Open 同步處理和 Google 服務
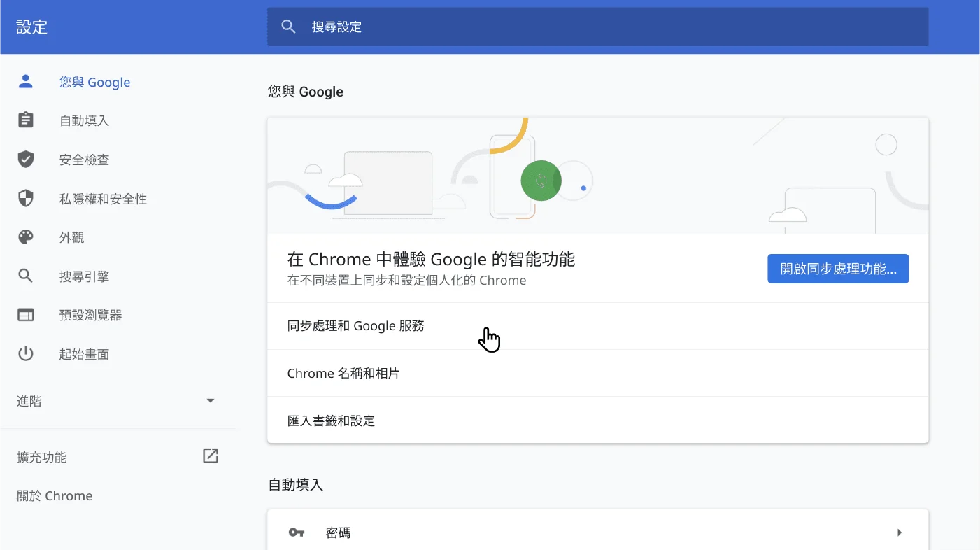The image size is (980, 550). [x=355, y=325]
